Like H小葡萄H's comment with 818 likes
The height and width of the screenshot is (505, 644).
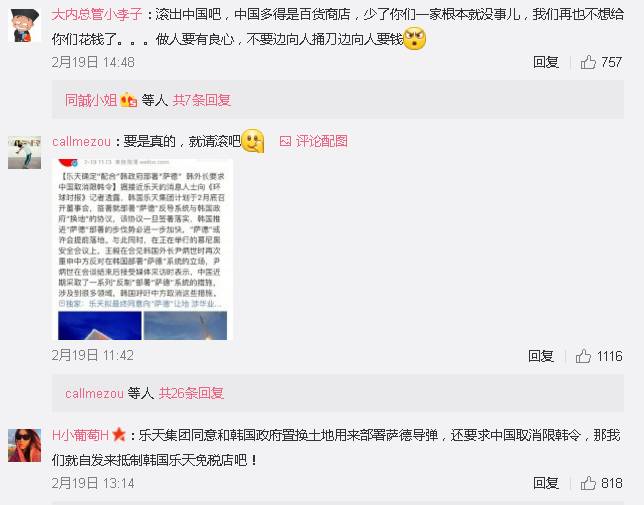pyautogui.click(x=588, y=483)
